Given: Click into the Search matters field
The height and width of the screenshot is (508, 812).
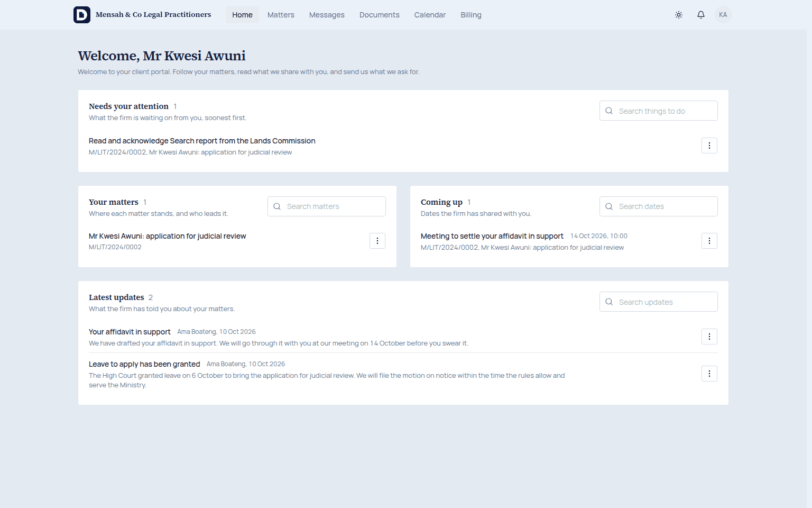Looking at the screenshot, I should [x=327, y=206].
